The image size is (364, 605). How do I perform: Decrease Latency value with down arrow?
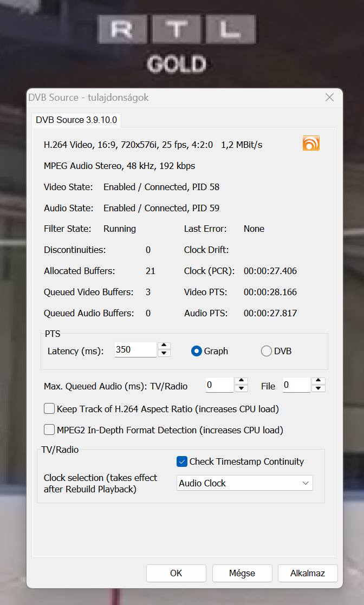pos(164,354)
